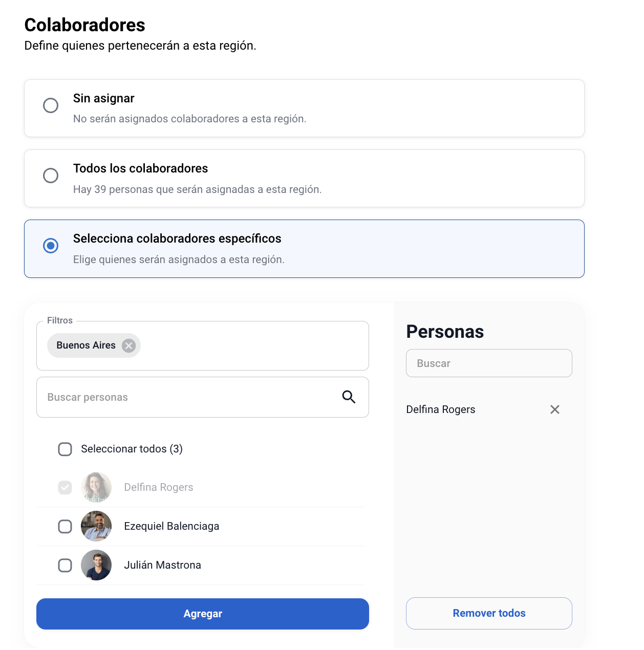Click Ezequiel Balenciaga's avatar photo
Image resolution: width=644 pixels, height=650 pixels.
point(96,526)
